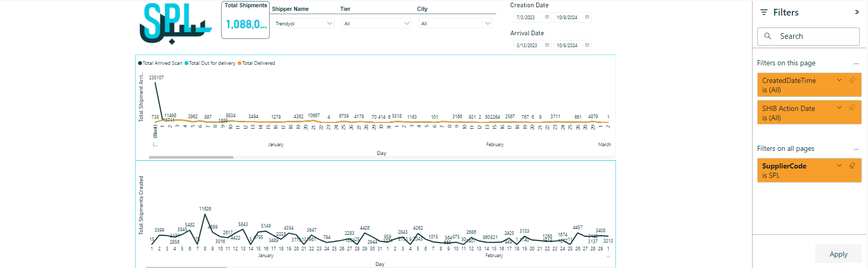This screenshot has width=868, height=268.
Task: Open calendar picker for Creation Date start
Action: 547,17
